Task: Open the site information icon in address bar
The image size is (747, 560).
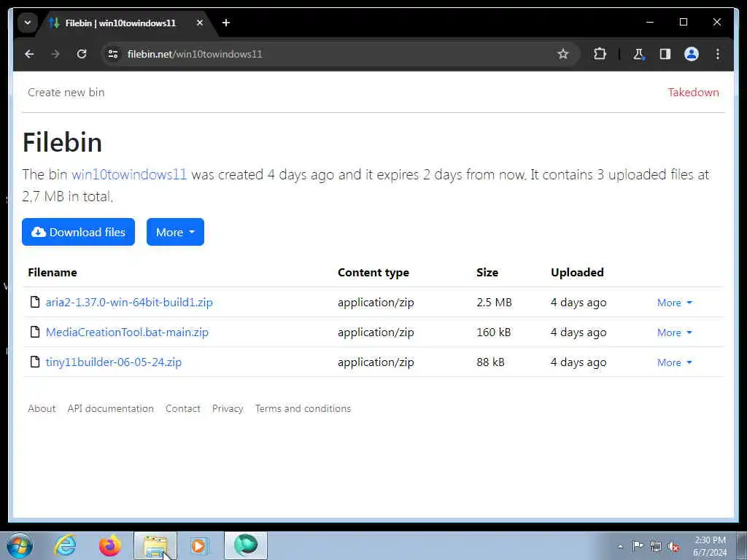Action: [x=113, y=54]
